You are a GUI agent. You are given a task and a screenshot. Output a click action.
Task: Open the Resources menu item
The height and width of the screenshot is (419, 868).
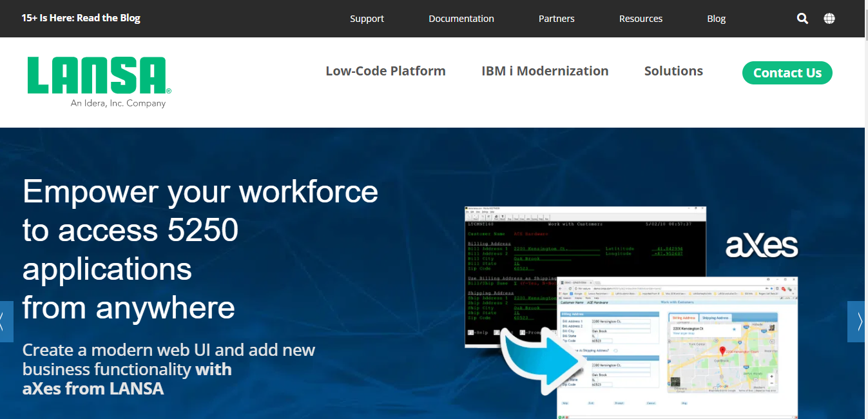tap(641, 19)
